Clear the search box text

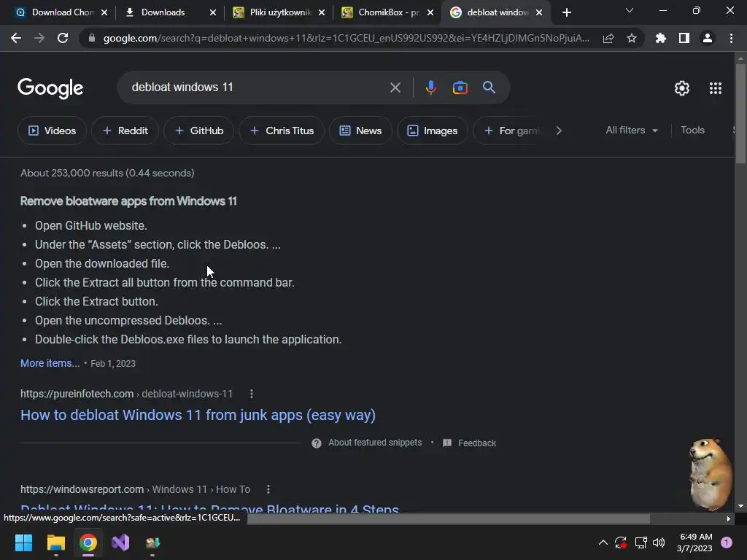395,87
